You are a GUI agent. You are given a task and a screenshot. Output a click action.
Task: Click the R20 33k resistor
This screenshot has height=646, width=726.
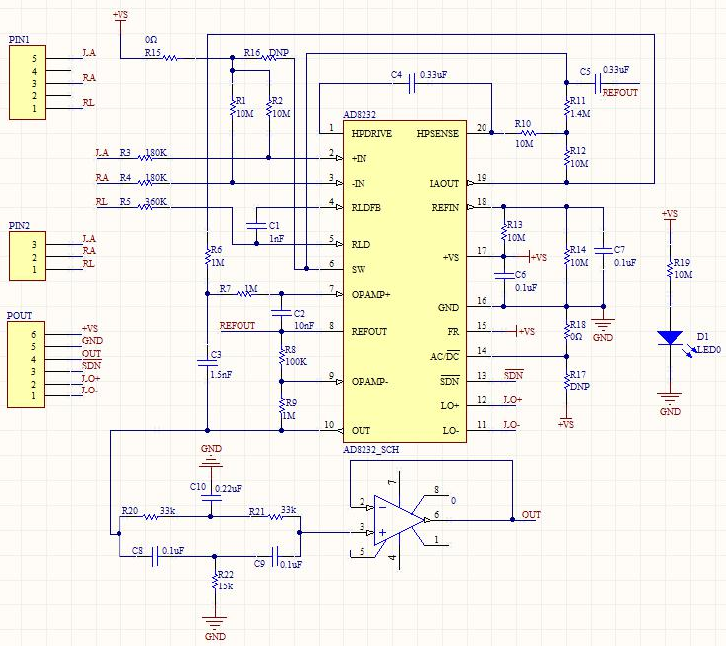pyautogui.click(x=151, y=516)
